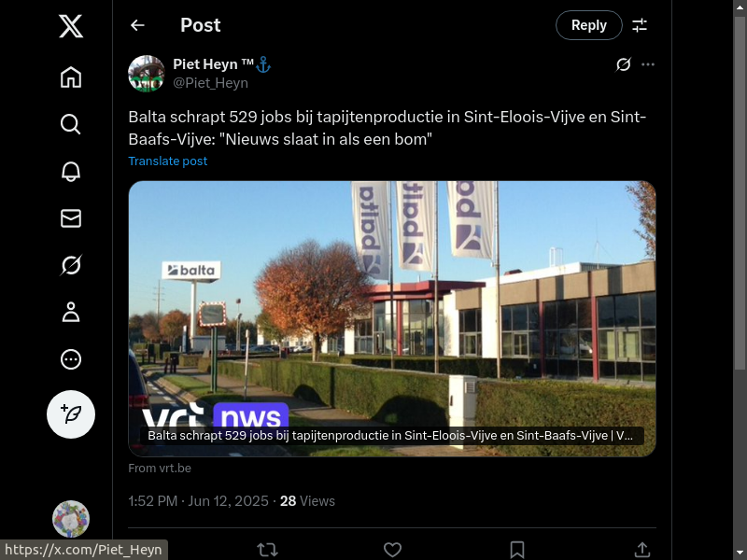Open Notifications bell

pos(71,172)
